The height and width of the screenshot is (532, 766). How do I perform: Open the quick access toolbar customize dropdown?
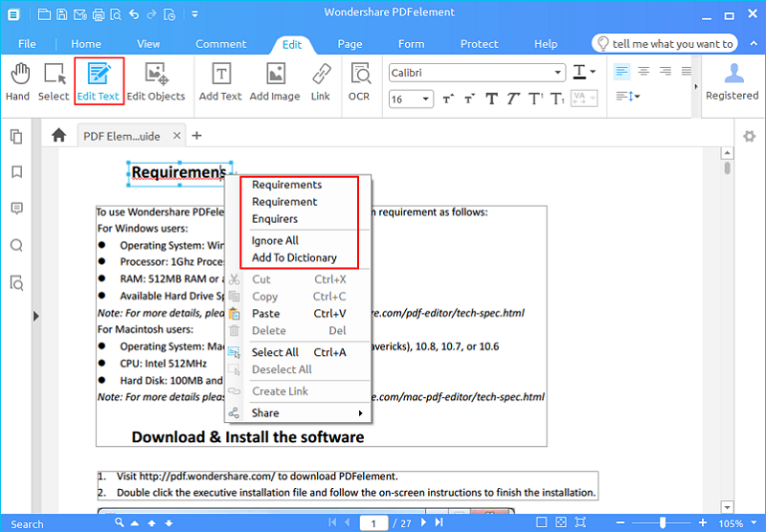click(x=195, y=14)
